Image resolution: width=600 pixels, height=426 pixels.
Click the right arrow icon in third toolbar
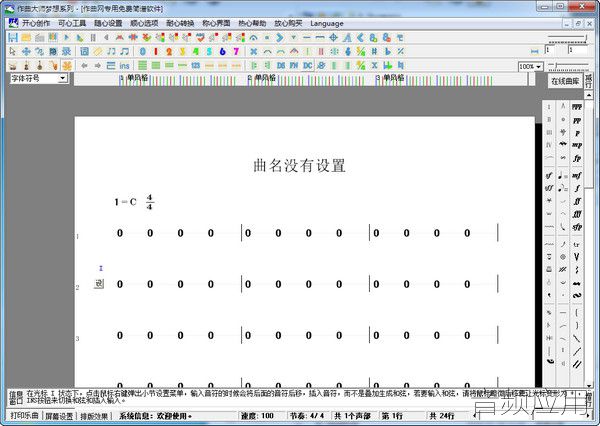[98, 65]
